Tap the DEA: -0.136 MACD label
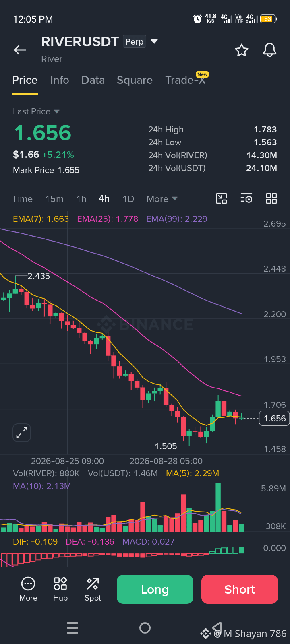Image resolution: width=290 pixels, height=644 pixels. [x=90, y=542]
